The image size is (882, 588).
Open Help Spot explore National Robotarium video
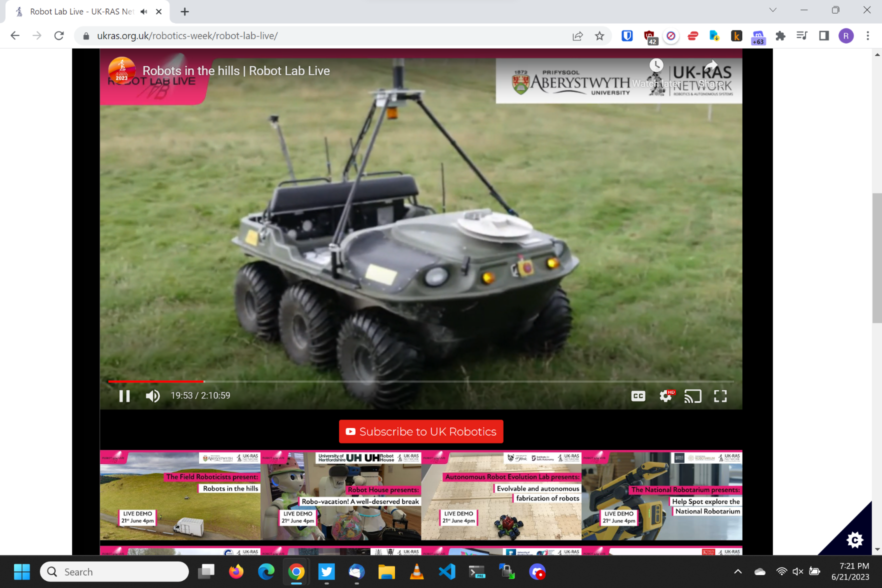point(661,496)
